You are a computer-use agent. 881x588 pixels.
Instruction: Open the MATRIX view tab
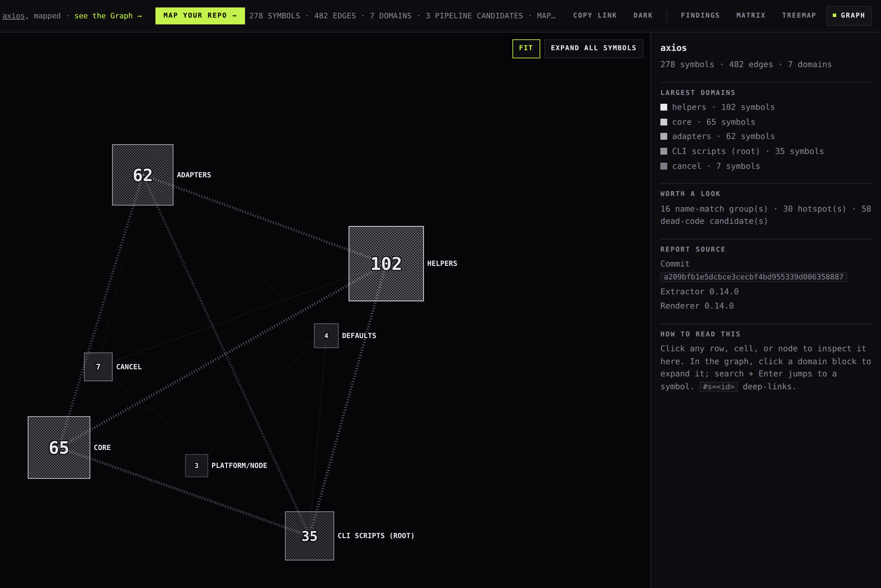[x=750, y=15]
